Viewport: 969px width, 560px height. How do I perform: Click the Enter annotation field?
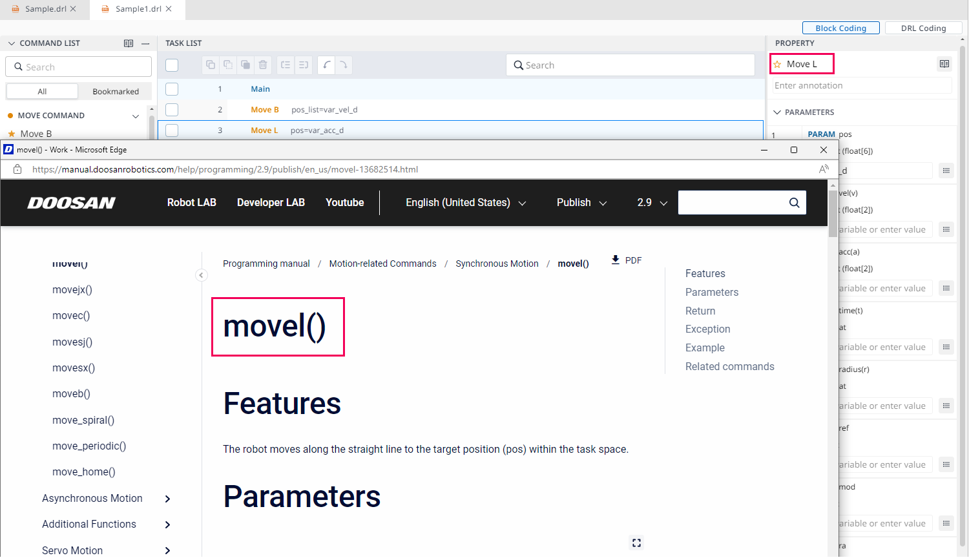coord(862,85)
